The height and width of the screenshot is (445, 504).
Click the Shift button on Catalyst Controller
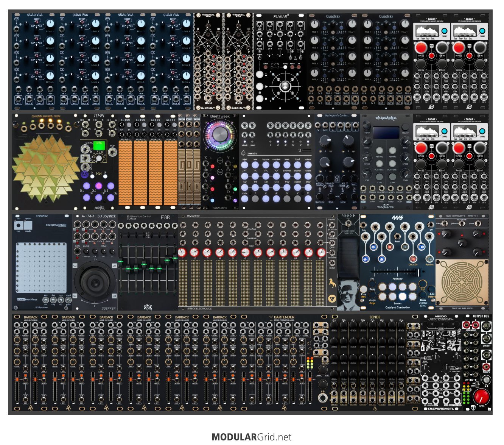[x=423, y=284]
